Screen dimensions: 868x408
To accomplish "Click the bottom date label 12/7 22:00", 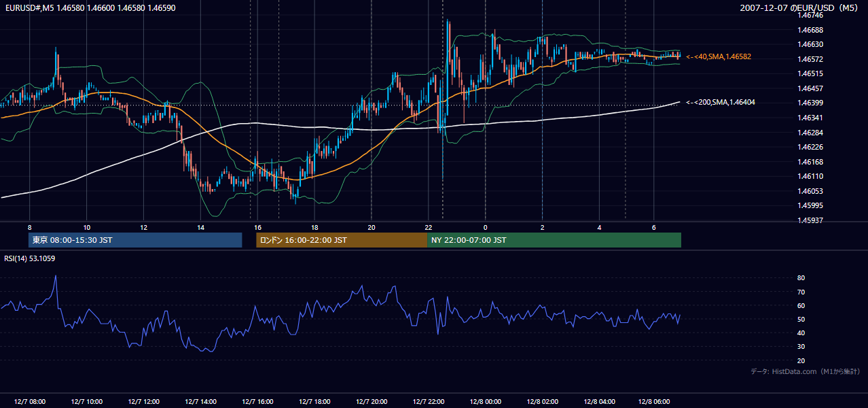I will click(428, 402).
